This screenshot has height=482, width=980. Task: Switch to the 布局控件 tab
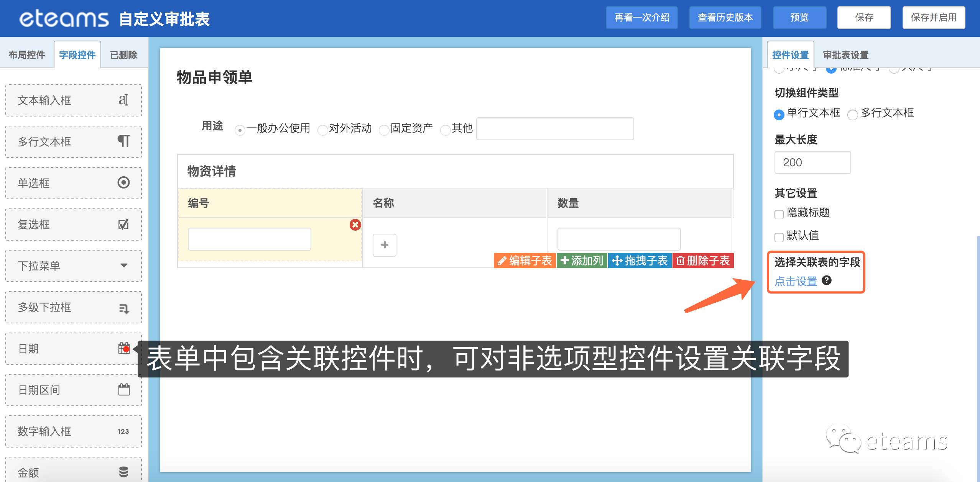click(27, 55)
